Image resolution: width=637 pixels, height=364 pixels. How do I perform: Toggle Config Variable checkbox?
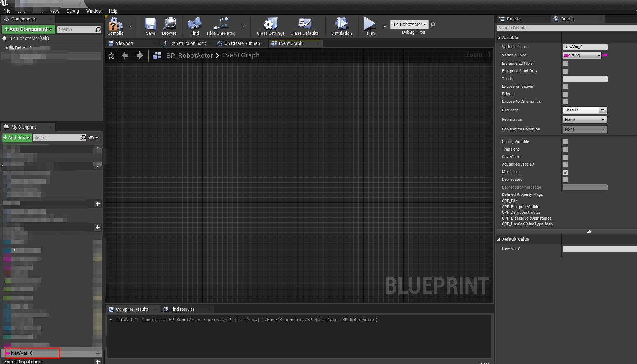click(x=566, y=142)
